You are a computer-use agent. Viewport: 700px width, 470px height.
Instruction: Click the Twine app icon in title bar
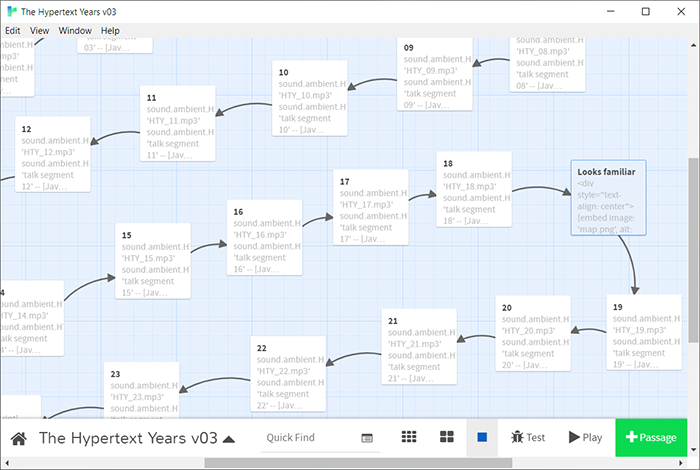[x=12, y=12]
